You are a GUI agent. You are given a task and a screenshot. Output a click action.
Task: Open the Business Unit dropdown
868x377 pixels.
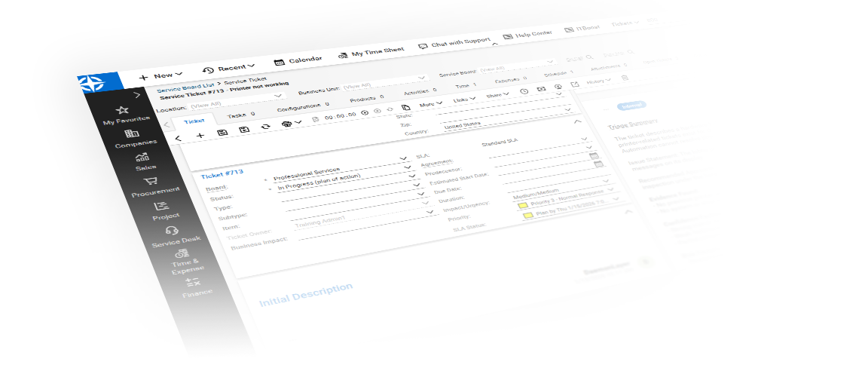(384, 83)
